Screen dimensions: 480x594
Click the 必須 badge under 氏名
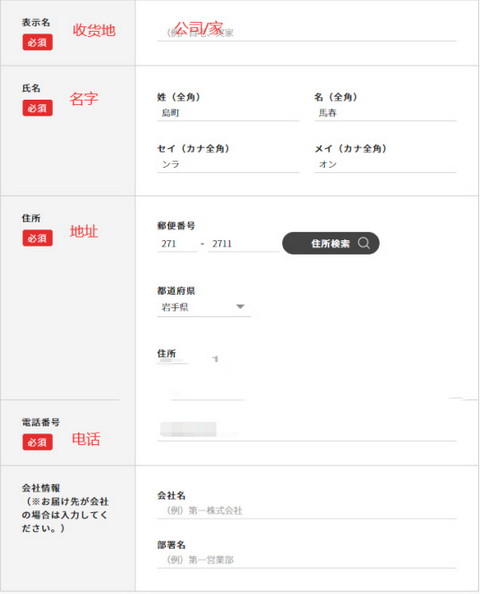tap(37, 108)
